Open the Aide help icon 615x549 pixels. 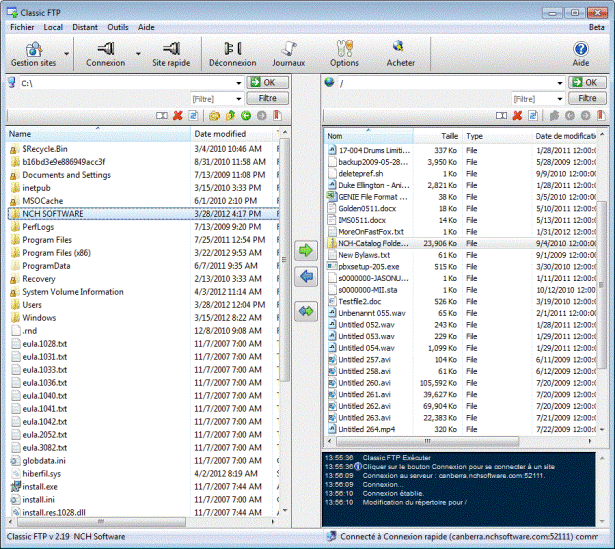click(x=580, y=54)
